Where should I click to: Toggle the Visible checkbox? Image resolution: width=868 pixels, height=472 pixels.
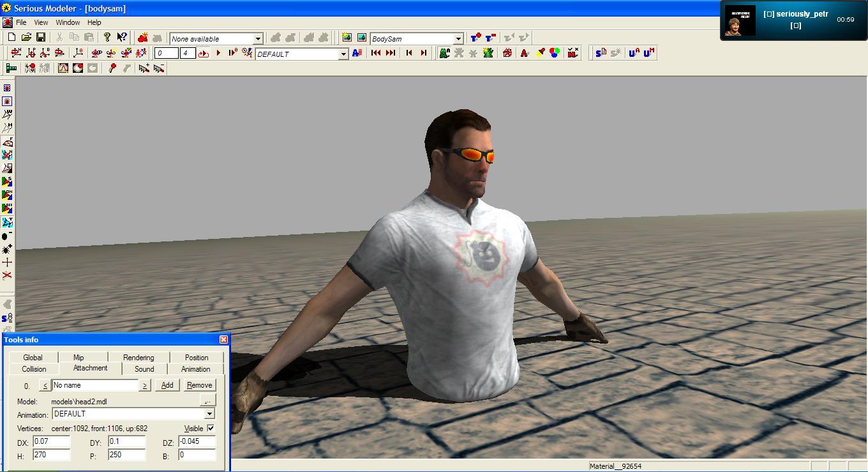coord(211,428)
